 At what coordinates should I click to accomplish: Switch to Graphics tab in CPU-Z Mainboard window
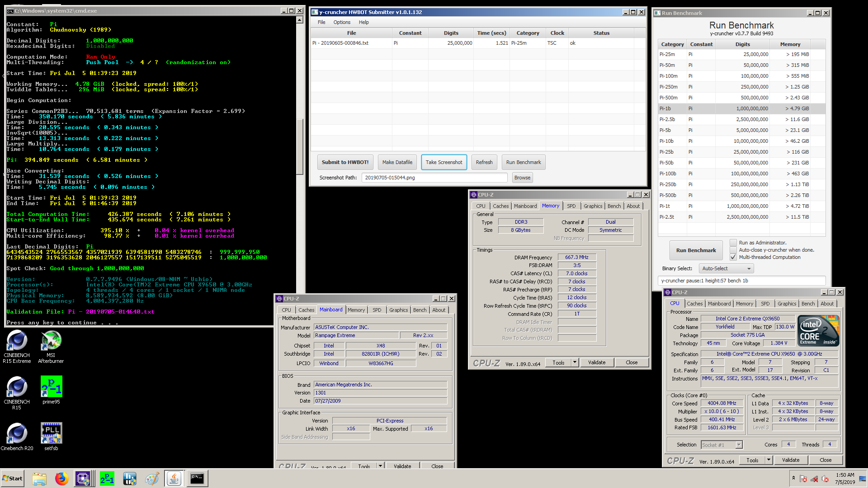(398, 310)
